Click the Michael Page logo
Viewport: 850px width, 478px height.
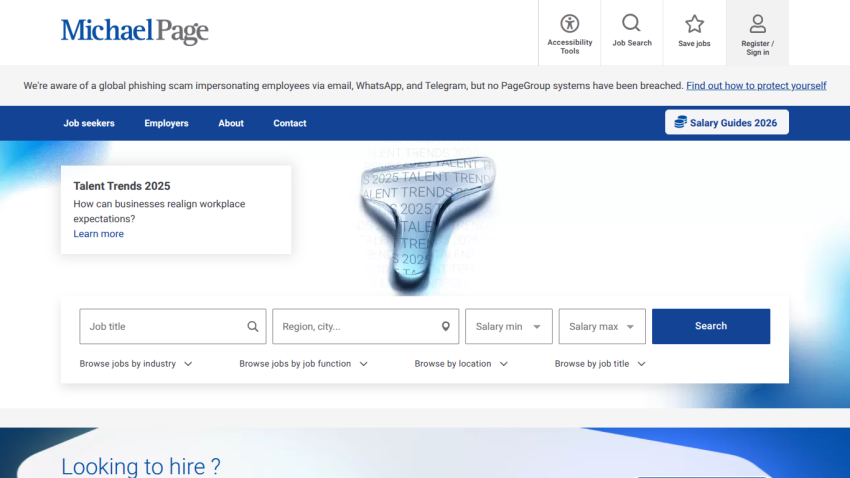click(134, 31)
